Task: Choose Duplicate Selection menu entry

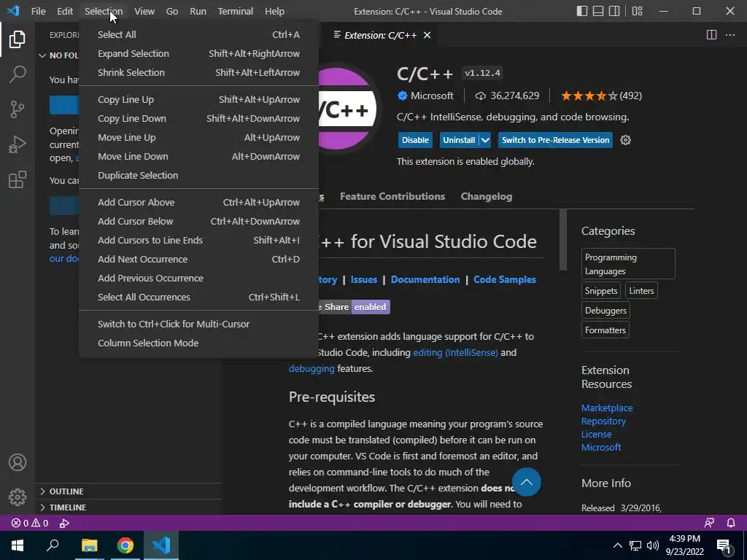Action: [x=198, y=175]
